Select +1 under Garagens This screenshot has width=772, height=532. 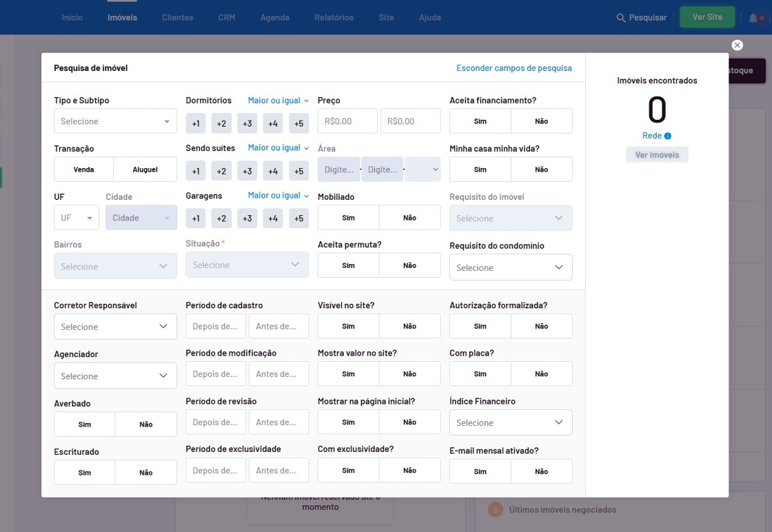(x=196, y=218)
